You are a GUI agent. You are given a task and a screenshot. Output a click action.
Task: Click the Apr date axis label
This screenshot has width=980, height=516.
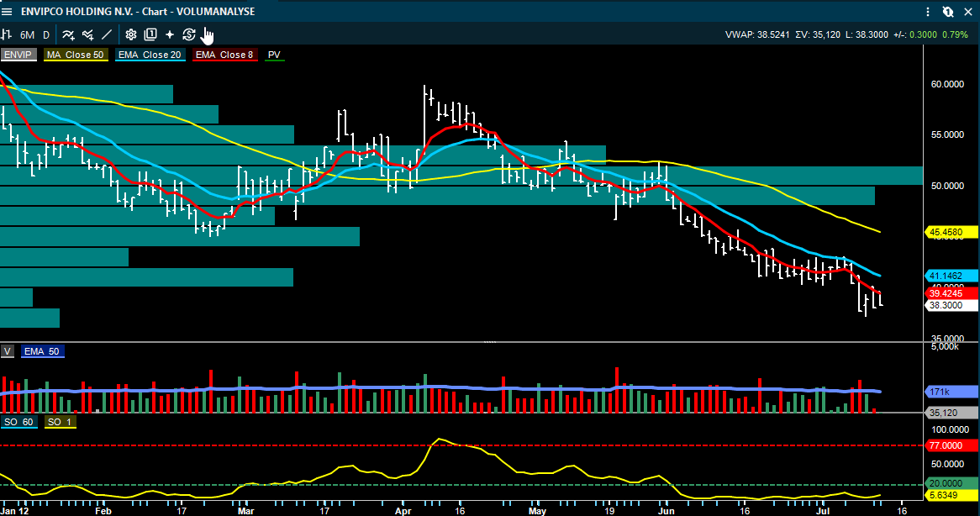(403, 511)
